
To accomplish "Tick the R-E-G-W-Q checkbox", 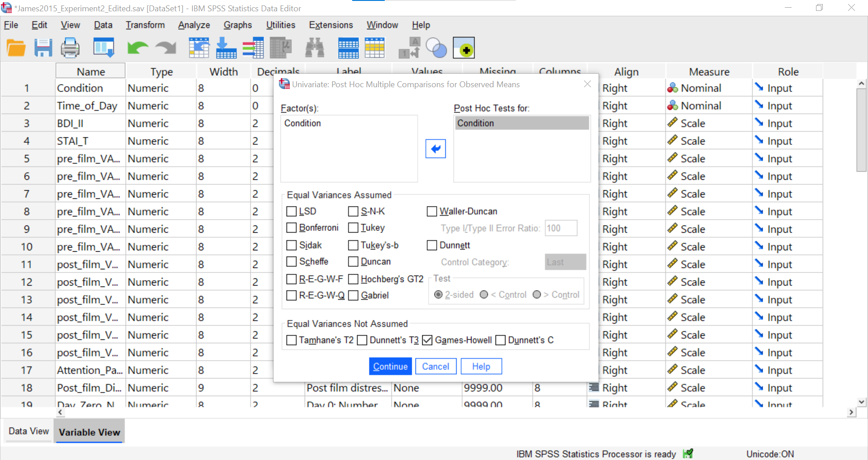I will 292,296.
